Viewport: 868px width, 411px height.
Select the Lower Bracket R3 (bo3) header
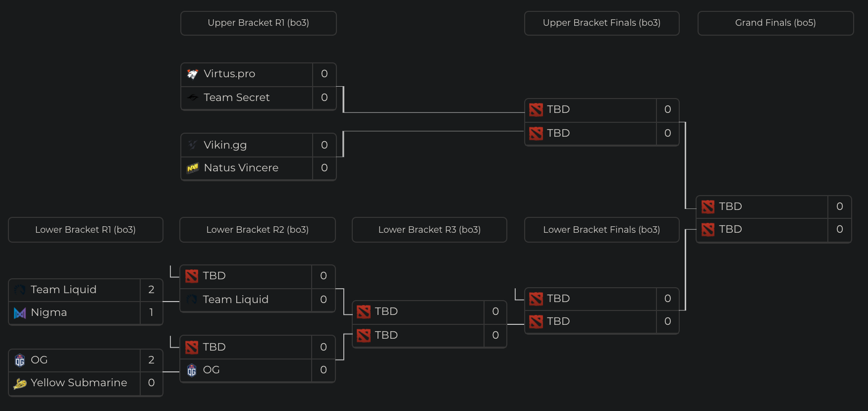click(429, 230)
